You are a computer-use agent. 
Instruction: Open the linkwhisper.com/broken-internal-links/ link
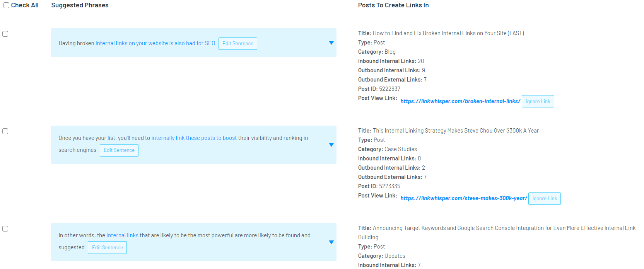460,101
